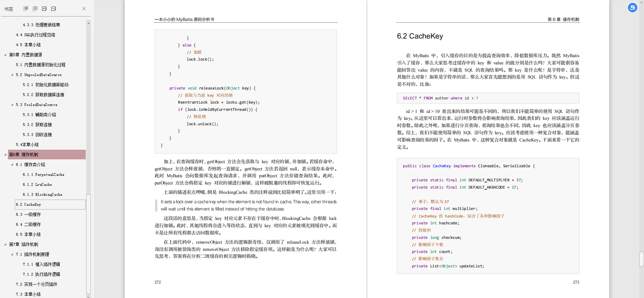This screenshot has height=298, width=644.
Task: Select bookmark 5.2 UnpooledDataSource
Action: coord(39,75)
